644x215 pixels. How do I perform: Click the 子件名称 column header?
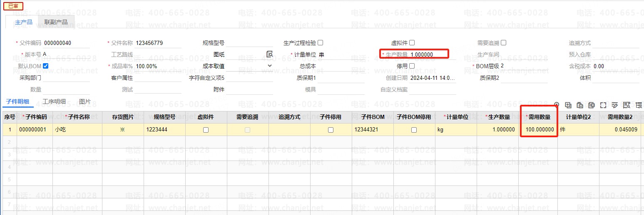click(77, 117)
